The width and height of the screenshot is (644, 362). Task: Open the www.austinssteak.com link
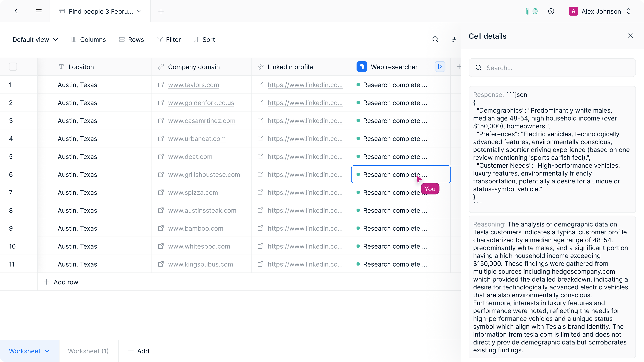point(202,210)
